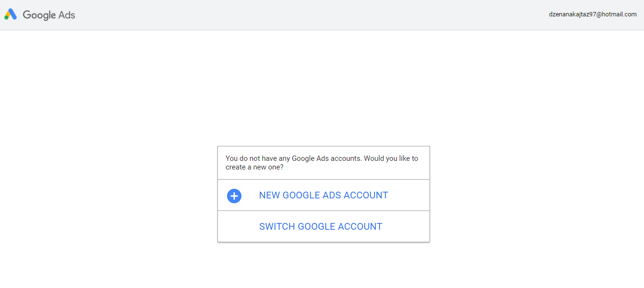Click "create a new one?" text in dialog
644x288 pixels.
254,168
